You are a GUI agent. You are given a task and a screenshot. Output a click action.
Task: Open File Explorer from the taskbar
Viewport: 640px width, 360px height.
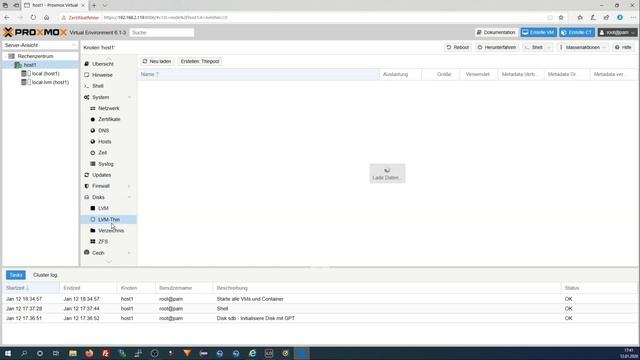click(x=73, y=353)
